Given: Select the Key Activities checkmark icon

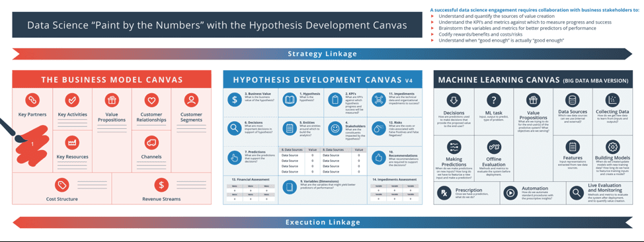Looking at the screenshot, I should coord(72,100).
